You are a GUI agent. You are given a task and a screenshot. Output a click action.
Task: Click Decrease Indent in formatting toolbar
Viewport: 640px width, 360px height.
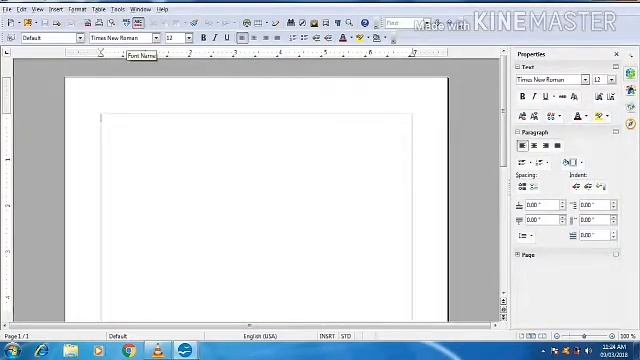316,38
